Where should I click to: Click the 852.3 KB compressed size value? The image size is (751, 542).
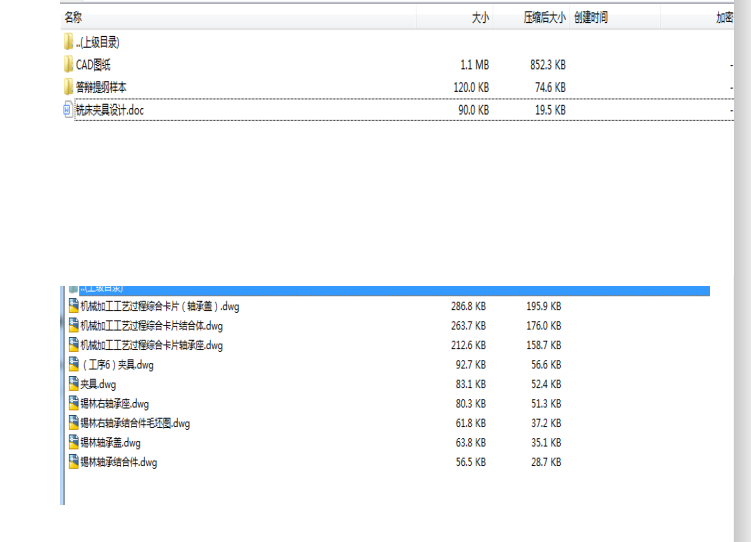[x=548, y=65]
